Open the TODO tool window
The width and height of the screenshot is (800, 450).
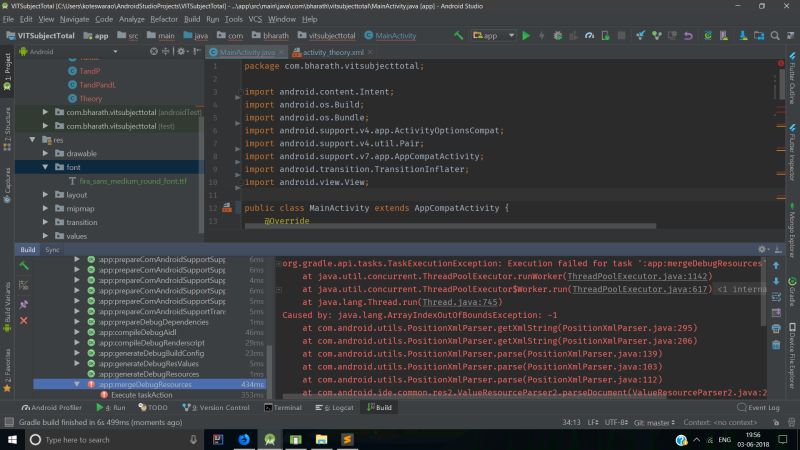click(153, 407)
